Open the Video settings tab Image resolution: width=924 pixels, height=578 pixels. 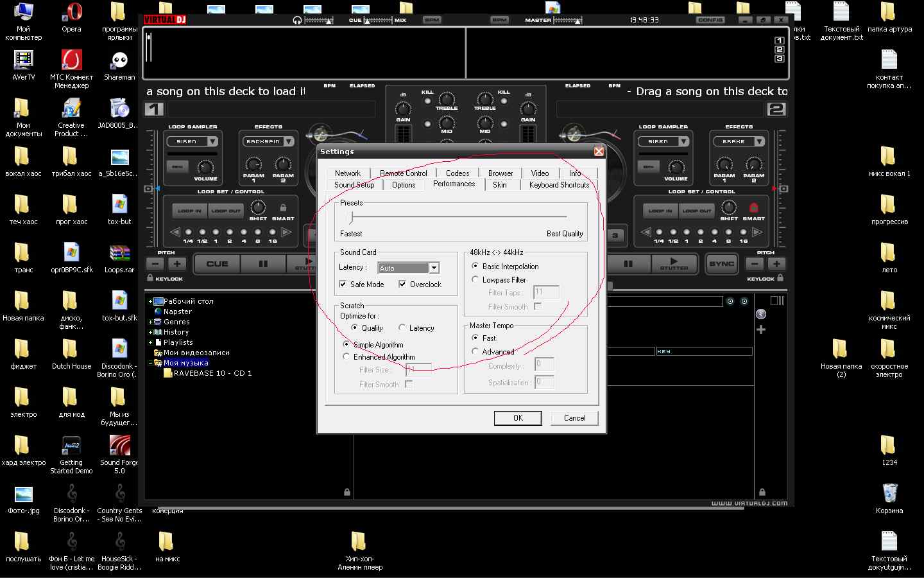[540, 173]
